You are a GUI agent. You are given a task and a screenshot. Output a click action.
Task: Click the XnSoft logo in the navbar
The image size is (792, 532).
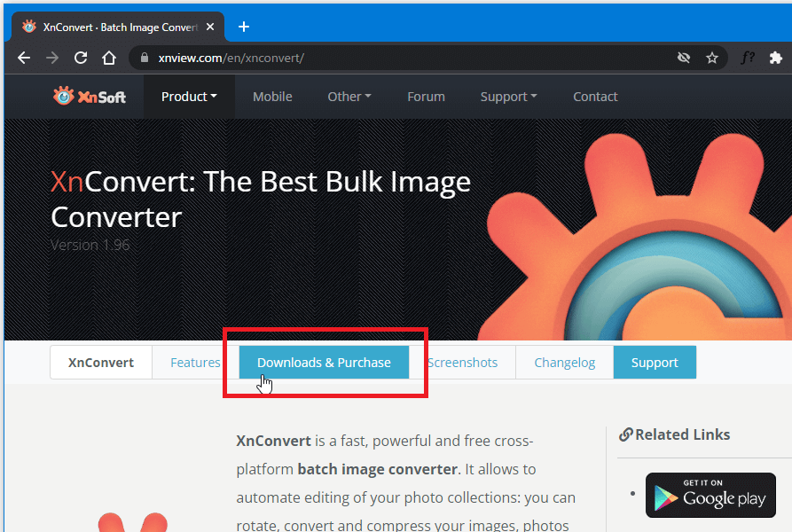coord(89,96)
